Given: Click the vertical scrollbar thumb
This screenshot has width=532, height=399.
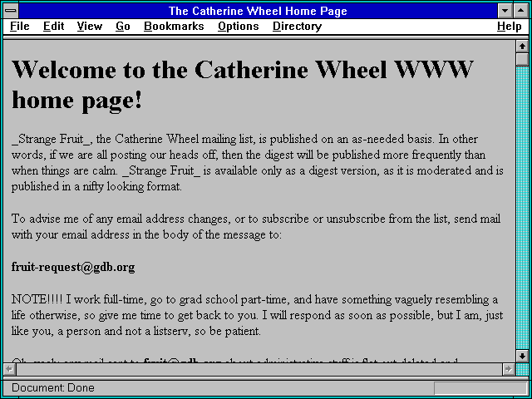Looking at the screenshot, I should [522, 59].
